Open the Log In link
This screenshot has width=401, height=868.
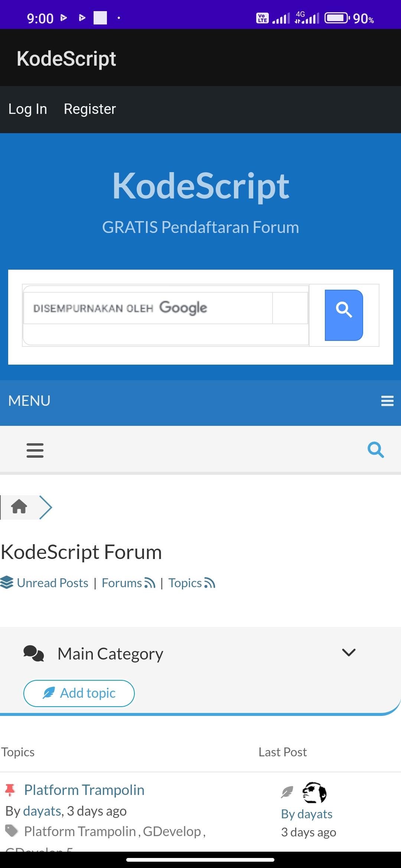point(28,109)
